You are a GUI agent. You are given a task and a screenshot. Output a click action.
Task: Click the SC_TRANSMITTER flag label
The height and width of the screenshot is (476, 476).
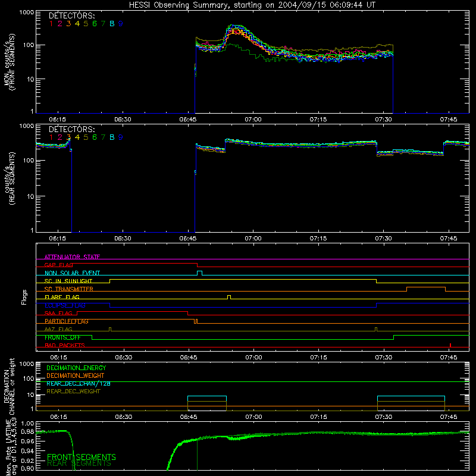69,289
